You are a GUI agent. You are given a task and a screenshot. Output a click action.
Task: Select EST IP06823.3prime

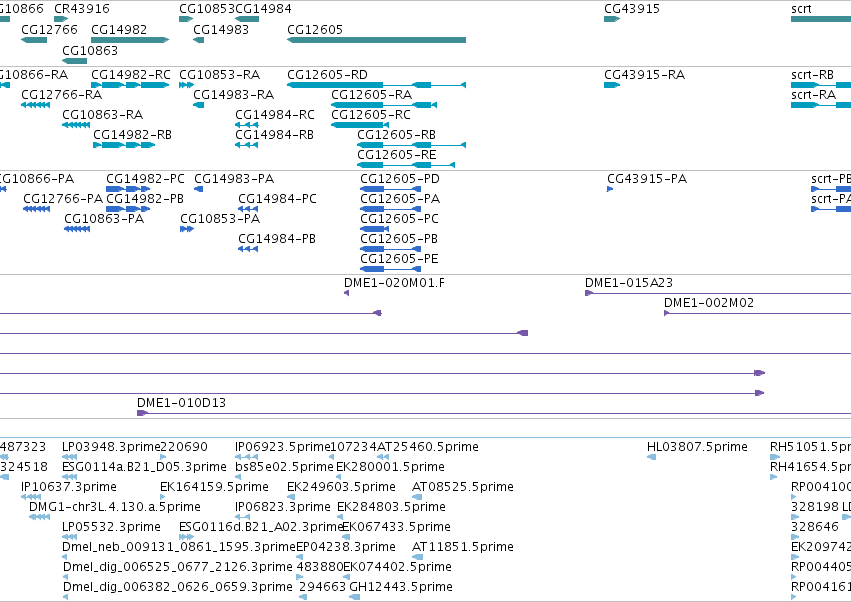[283, 507]
